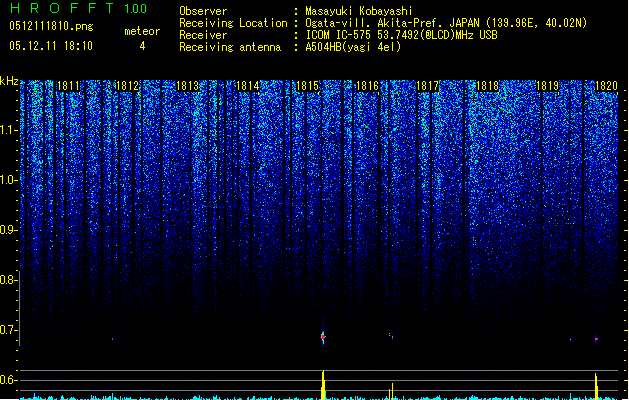The width and height of the screenshot is (629, 400).
Task: Click the Receiving Location label
Action: pos(233,23)
